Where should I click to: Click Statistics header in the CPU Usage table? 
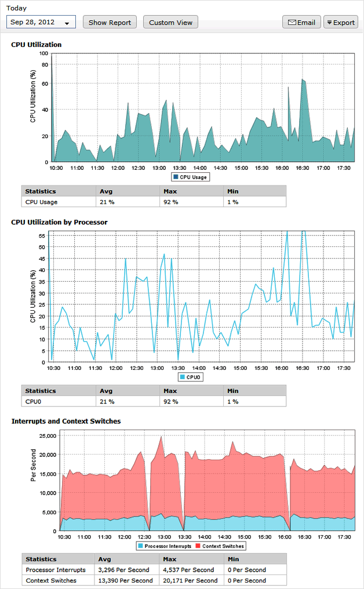point(41,191)
